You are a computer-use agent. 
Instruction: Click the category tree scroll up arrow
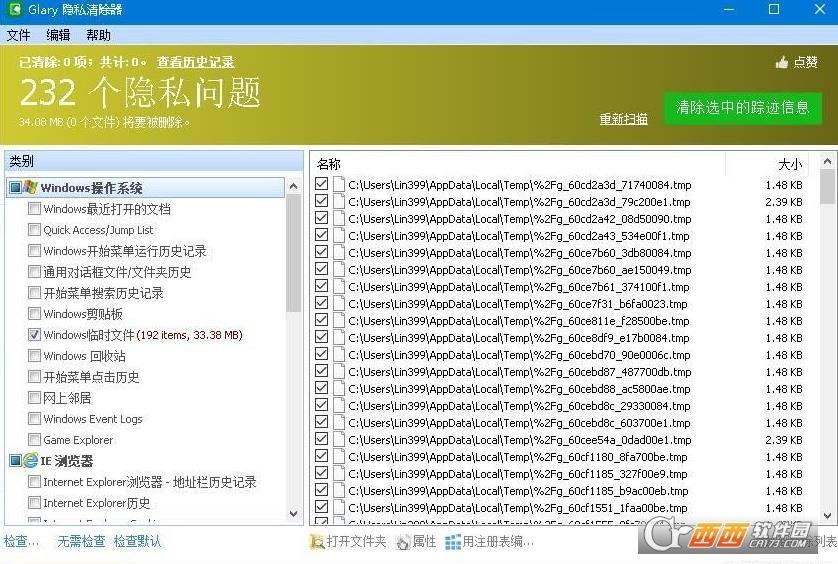[293, 187]
